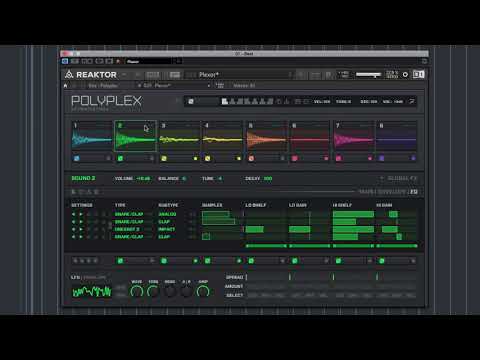Click the small green square right of SUBTYPE dice
This screenshot has height=360, width=480.
[x=195, y=261]
